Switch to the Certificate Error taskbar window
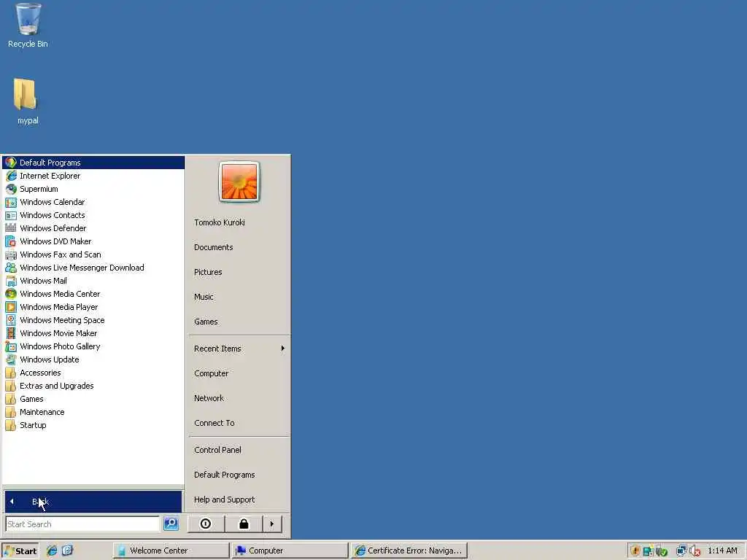747x560 pixels. (409, 551)
